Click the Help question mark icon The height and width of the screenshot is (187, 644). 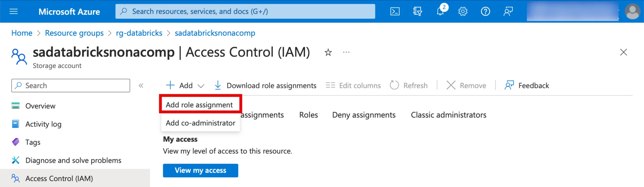tap(485, 12)
